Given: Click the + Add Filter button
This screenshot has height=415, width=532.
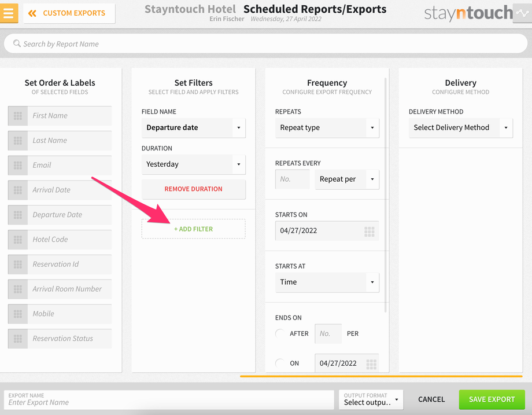Looking at the screenshot, I should (x=193, y=229).
